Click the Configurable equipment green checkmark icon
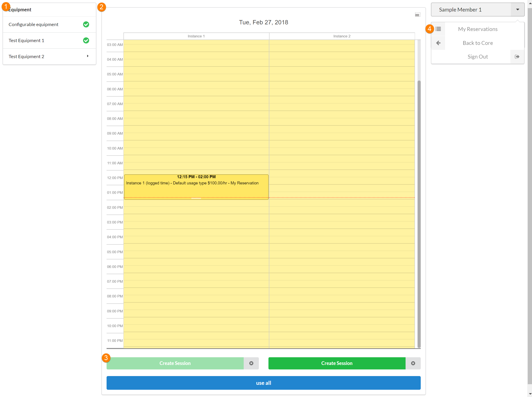The image size is (532, 397). click(x=86, y=25)
